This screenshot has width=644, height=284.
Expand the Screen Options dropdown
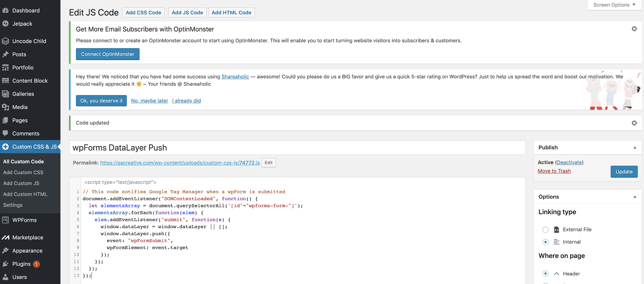pos(614,5)
